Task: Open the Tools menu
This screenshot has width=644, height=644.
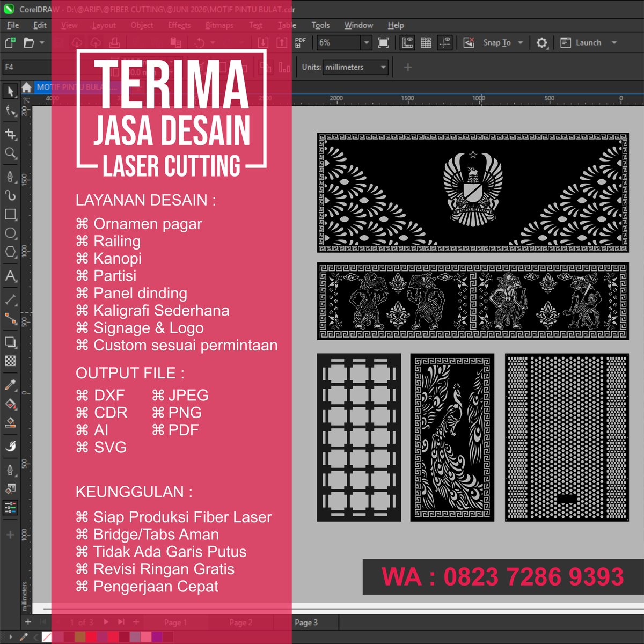Action: pos(320,25)
